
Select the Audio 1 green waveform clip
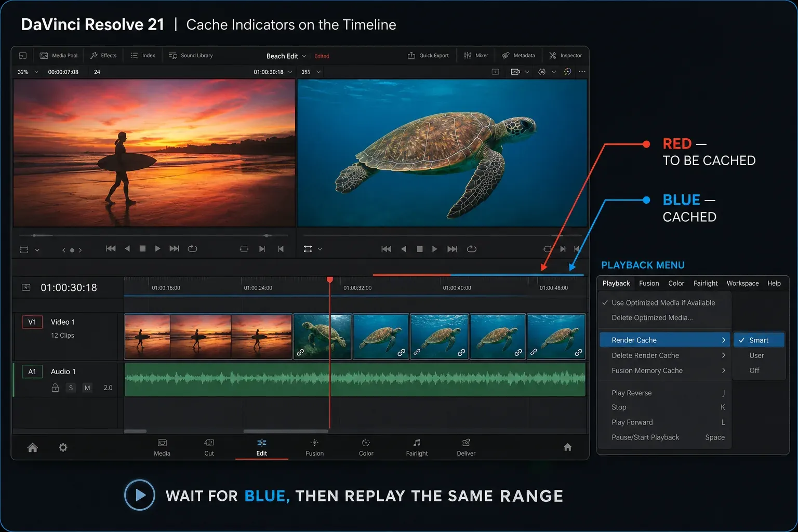[x=355, y=380]
